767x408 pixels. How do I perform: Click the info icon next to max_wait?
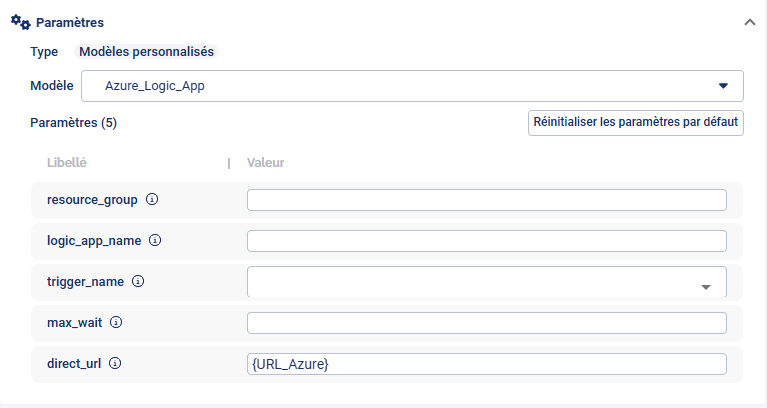pyautogui.click(x=116, y=323)
